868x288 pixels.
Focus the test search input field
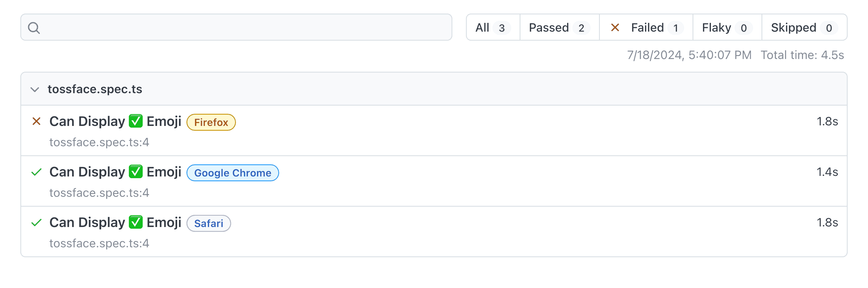[243, 28]
